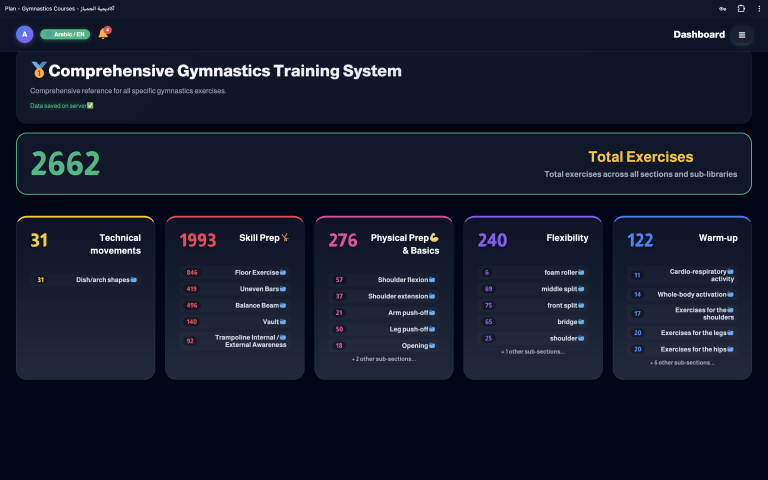The height and width of the screenshot is (480, 768).
Task: Open the hamburger menu next to Dashboard
Action: pyautogui.click(x=742, y=35)
